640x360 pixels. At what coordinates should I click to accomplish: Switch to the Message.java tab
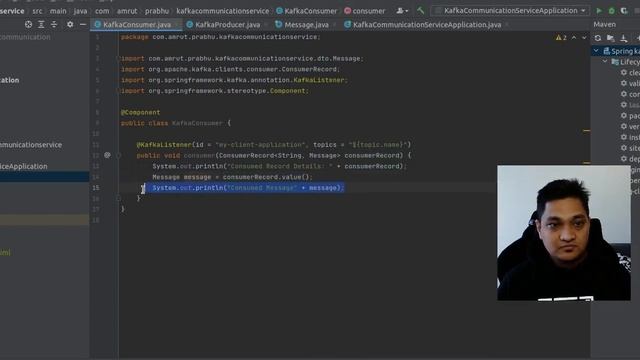click(306, 24)
